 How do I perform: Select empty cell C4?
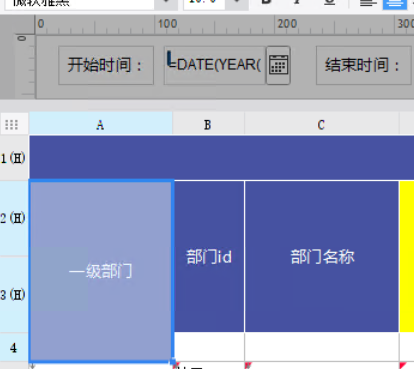click(322, 347)
